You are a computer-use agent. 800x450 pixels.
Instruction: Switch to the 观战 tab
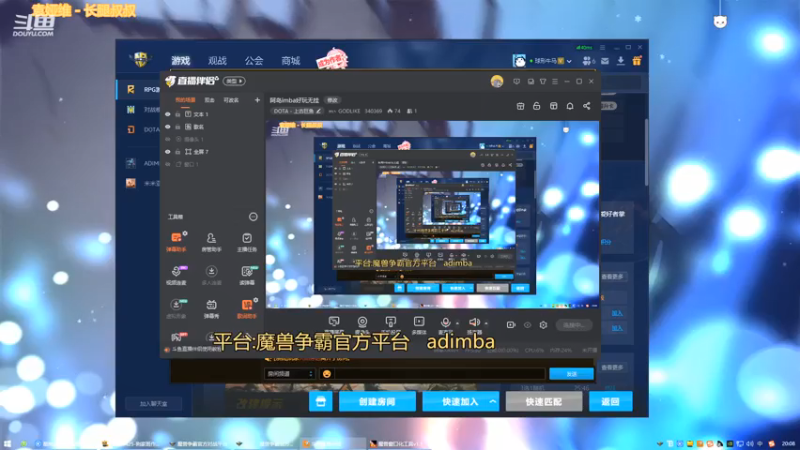coord(217,61)
